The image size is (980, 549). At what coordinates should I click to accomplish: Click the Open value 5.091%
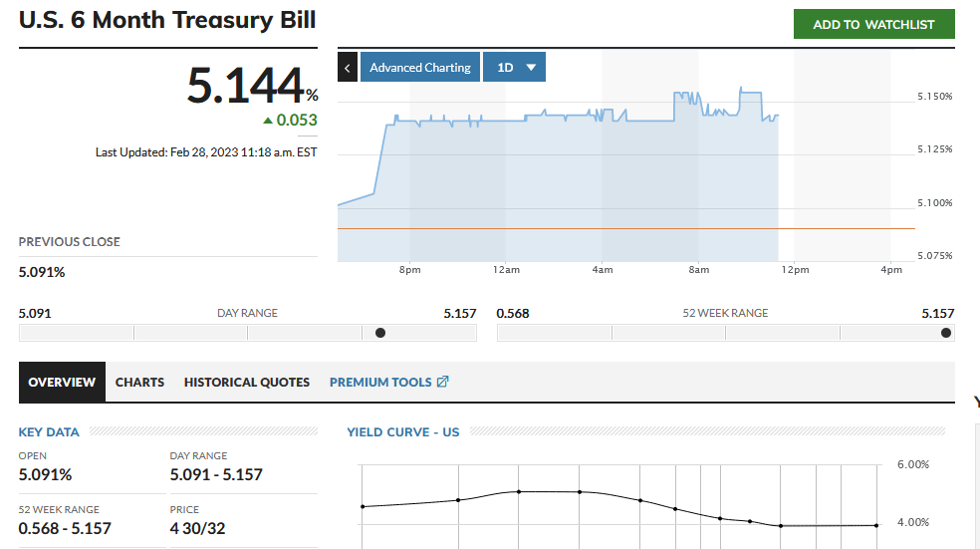(45, 474)
